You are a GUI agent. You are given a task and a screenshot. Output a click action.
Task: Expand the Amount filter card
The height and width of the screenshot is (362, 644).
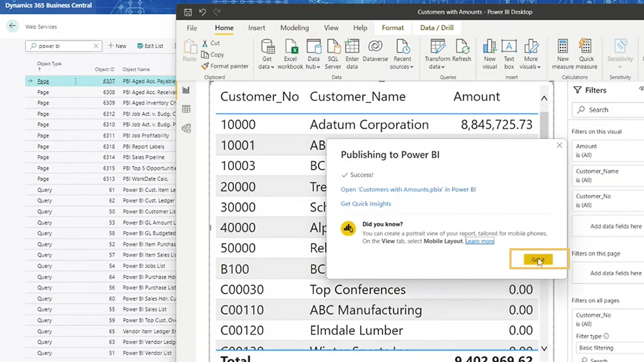(x=608, y=150)
